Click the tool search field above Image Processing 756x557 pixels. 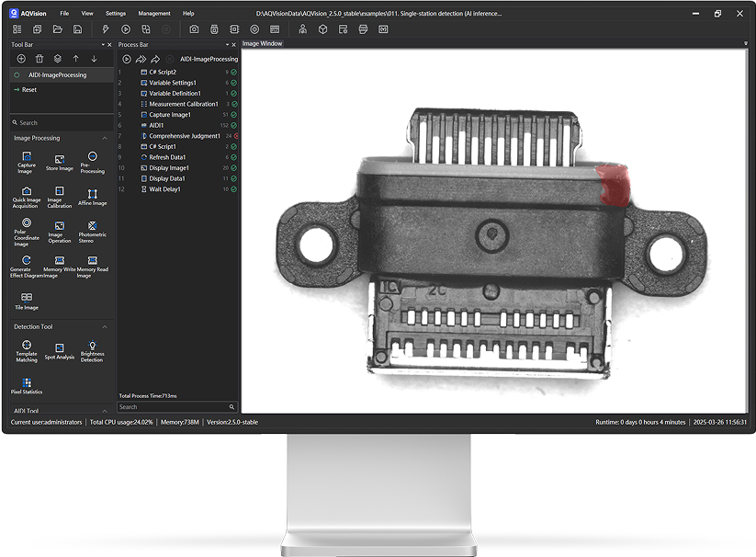tap(62, 122)
